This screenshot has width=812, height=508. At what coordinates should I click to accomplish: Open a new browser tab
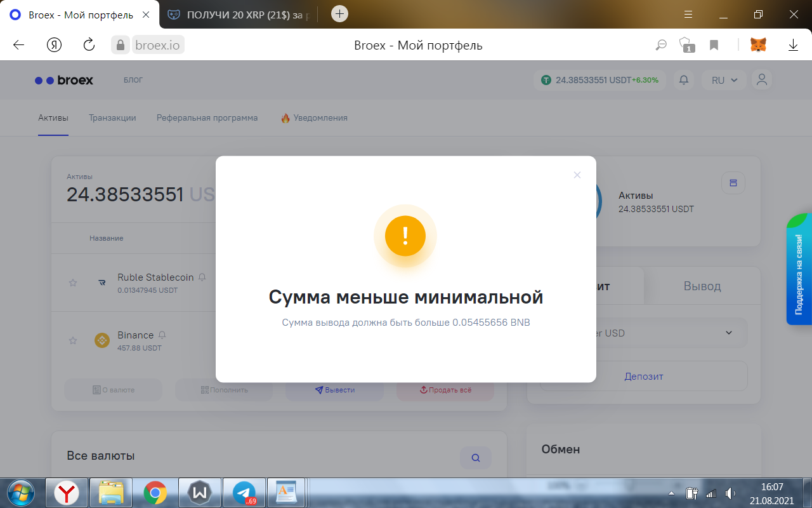point(340,13)
